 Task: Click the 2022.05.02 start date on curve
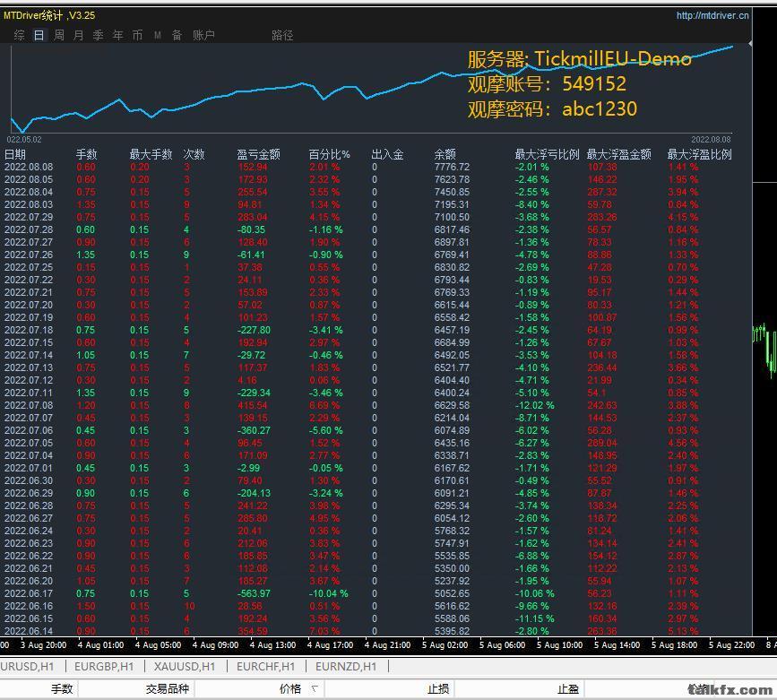tap(24, 140)
